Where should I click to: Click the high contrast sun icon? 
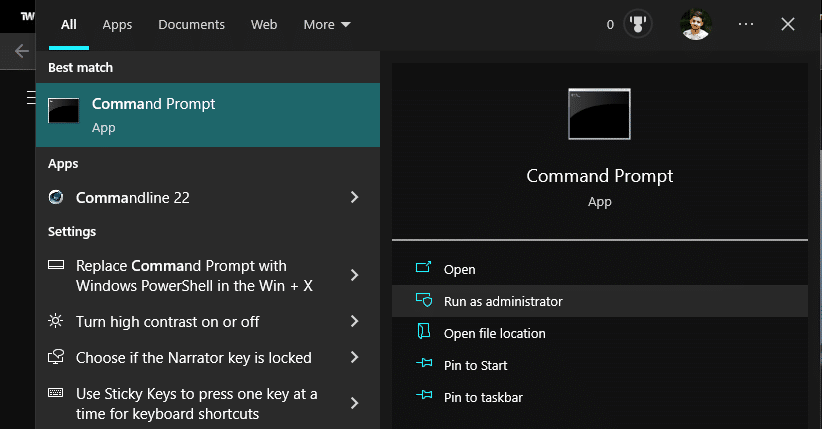pos(56,320)
